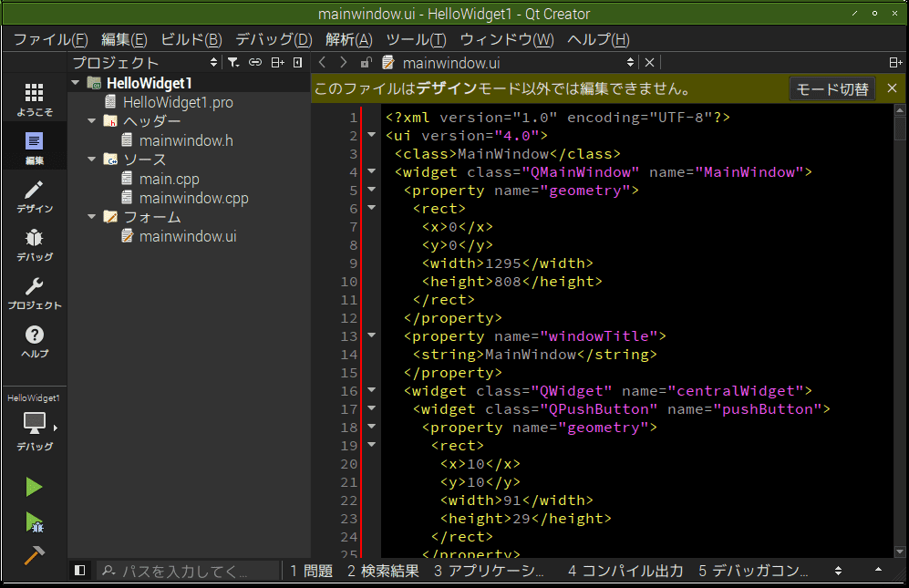The height and width of the screenshot is (588, 909).
Task: Open the ヘルプ(H) menu
Action: click(598, 39)
